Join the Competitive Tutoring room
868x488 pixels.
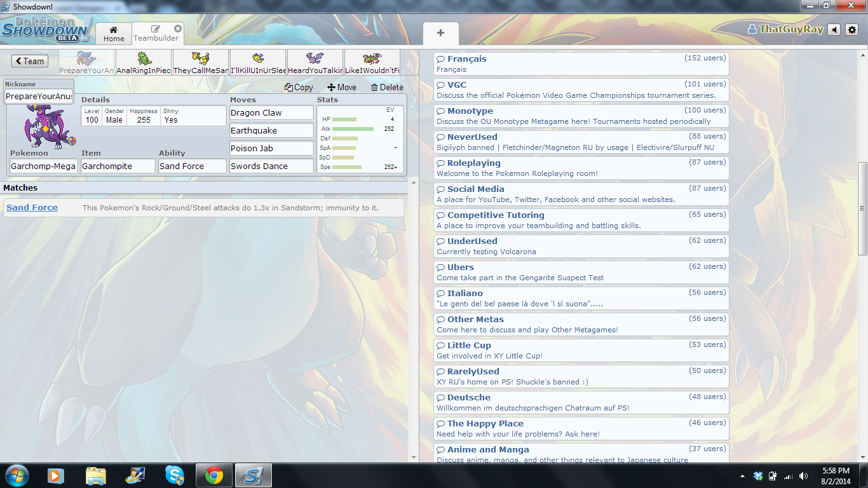point(581,220)
